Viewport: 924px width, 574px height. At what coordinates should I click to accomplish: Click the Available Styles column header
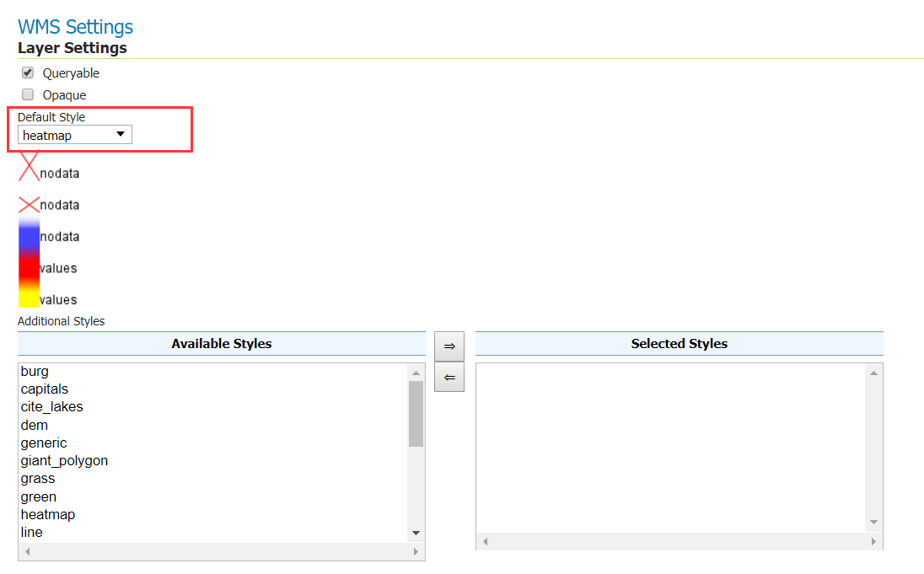click(222, 343)
